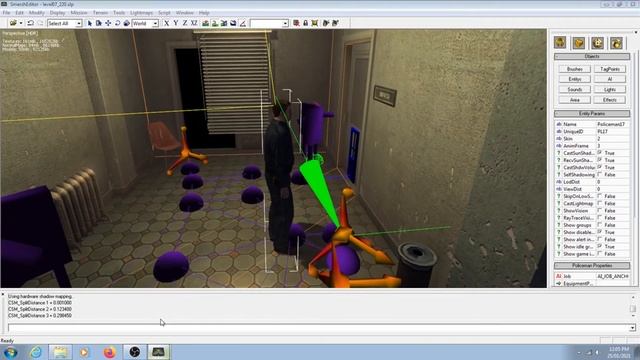Click the Brushes button
640x360 pixels.
(575, 69)
